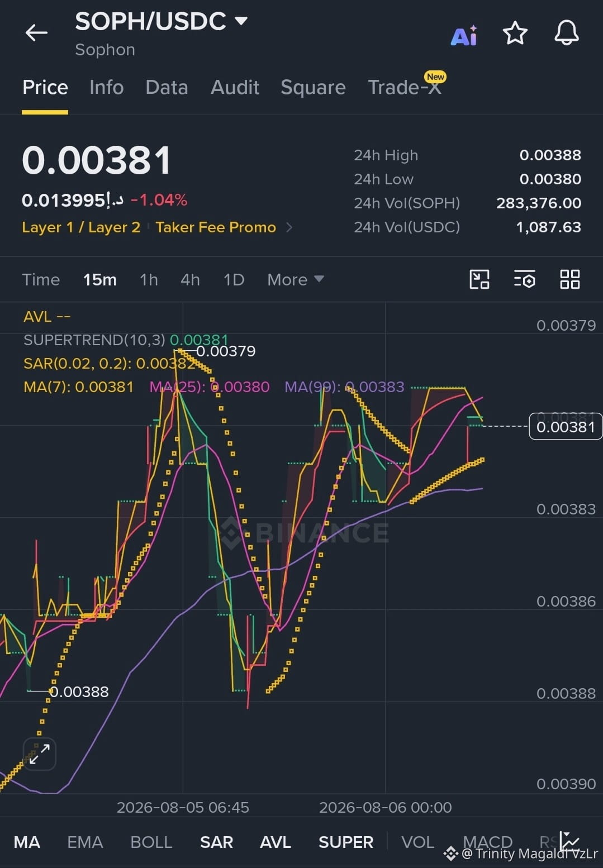Toggle the BOLL indicator
This screenshot has width=603, height=868.
coord(151,842)
